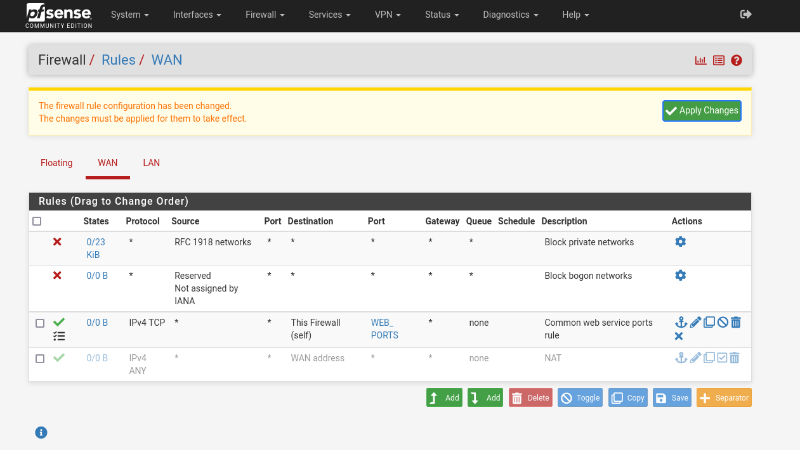Click 'Block bogon networks' description

(x=588, y=276)
